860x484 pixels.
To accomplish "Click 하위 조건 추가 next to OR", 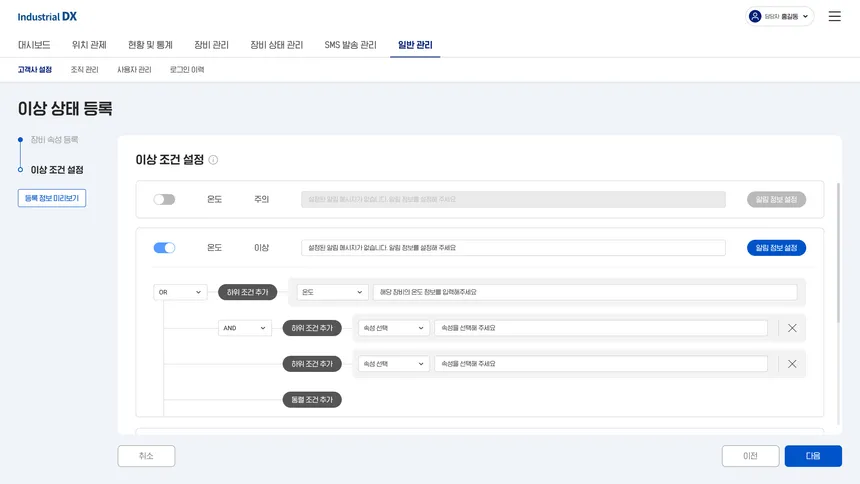I will point(247,292).
